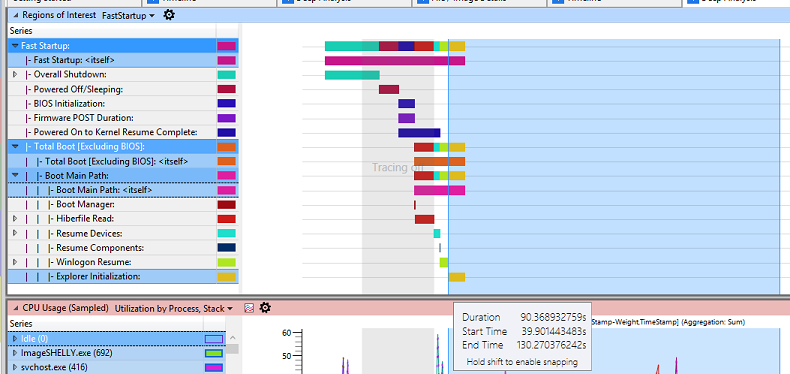The image size is (790, 374).
Task: Select Fast Startup: <itself> row
Action: [x=123, y=60]
